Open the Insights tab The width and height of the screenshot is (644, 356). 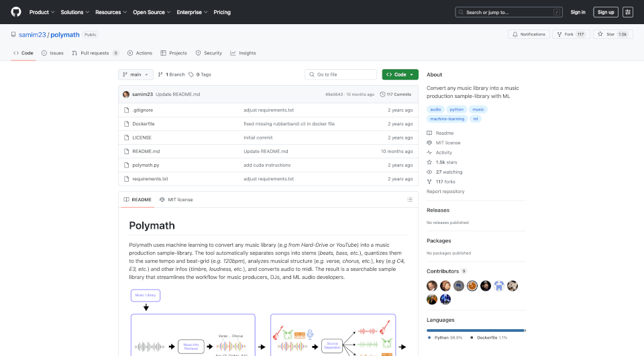click(x=243, y=53)
